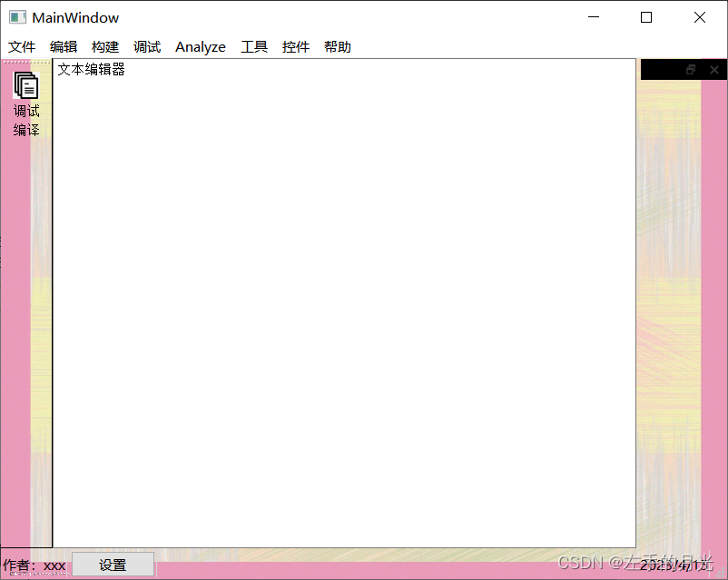The height and width of the screenshot is (580, 728).
Task: Open the 文件 menu
Action: coord(22,46)
